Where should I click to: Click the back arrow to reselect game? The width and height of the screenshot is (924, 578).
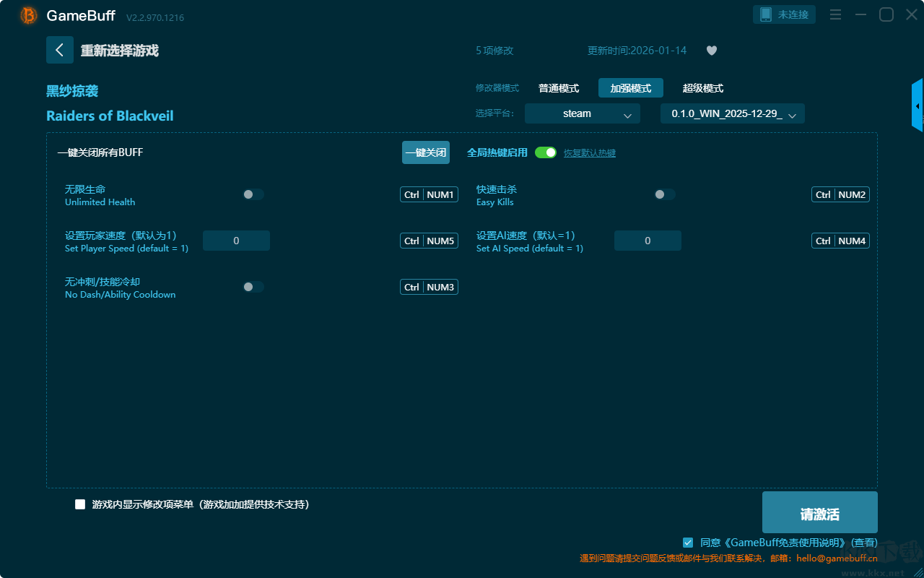pyautogui.click(x=60, y=50)
